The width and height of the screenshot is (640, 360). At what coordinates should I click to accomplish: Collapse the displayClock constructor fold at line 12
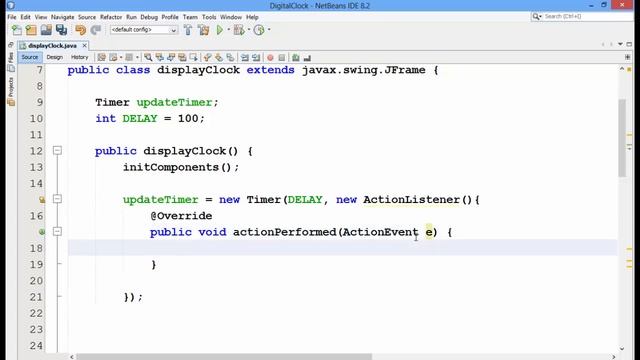click(x=58, y=151)
